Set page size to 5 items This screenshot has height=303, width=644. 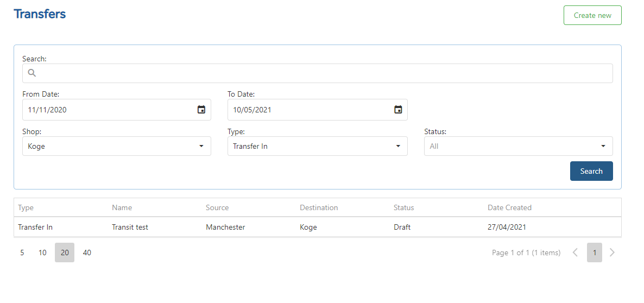(22, 252)
